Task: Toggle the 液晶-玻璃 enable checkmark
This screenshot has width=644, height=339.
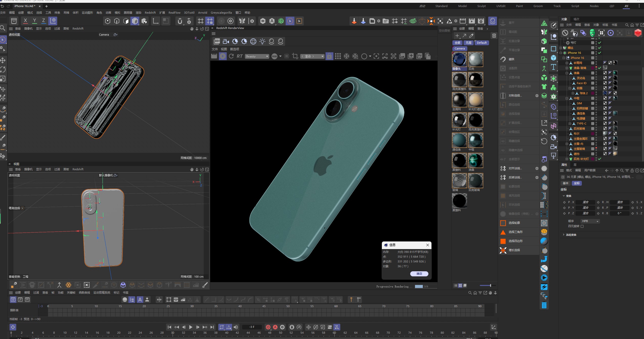Action: click(x=600, y=68)
